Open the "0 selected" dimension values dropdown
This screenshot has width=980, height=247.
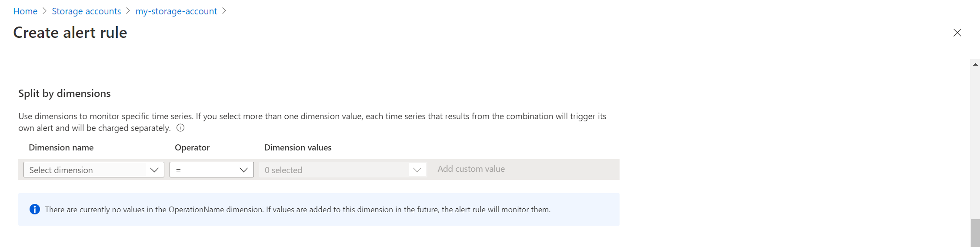click(x=335, y=170)
